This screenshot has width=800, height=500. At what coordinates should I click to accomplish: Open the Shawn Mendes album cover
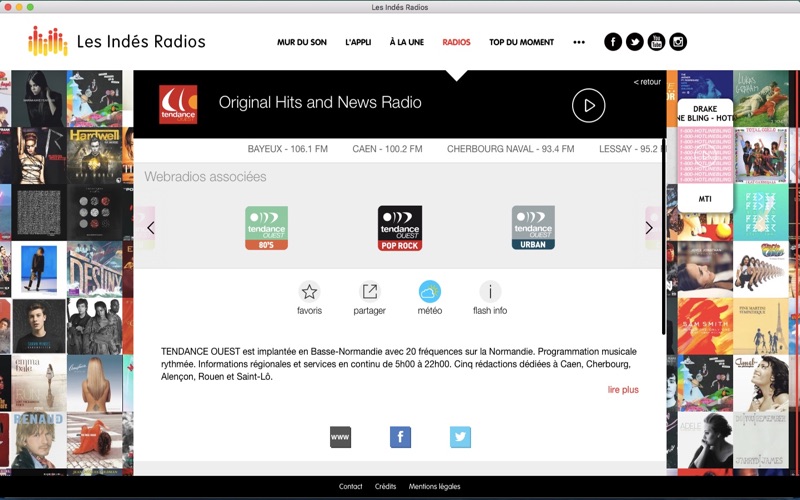[x=39, y=327]
